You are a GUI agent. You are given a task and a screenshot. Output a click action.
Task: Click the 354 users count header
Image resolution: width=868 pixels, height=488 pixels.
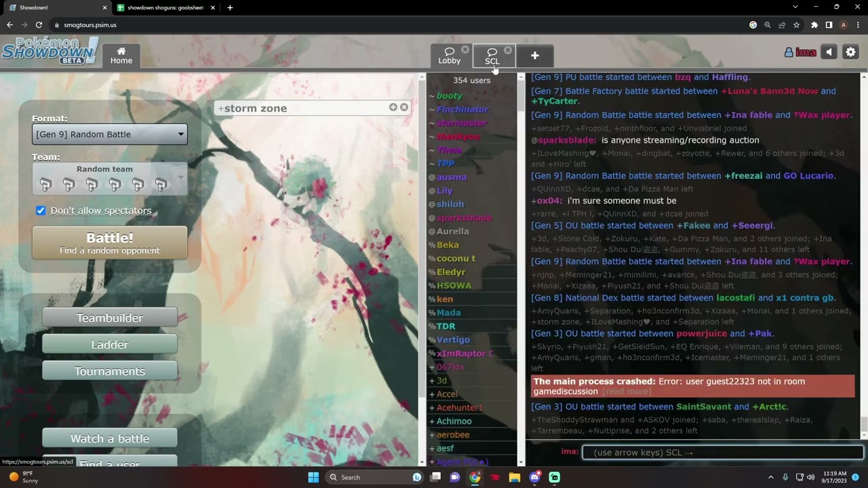471,80
